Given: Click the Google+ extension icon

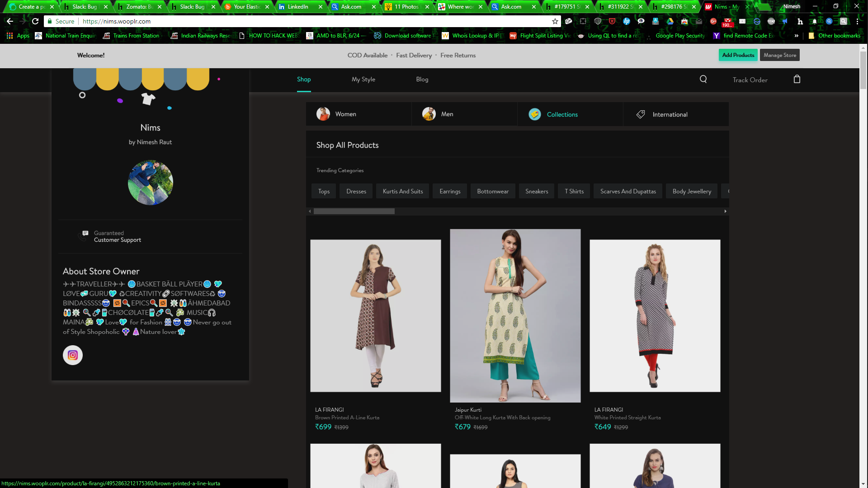Looking at the screenshot, I should click(x=713, y=21).
